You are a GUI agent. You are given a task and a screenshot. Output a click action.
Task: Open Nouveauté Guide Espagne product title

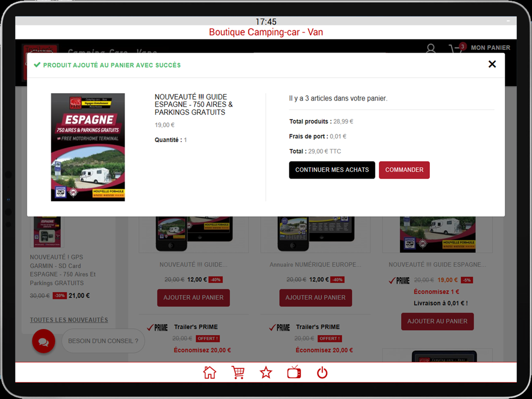pos(437,264)
